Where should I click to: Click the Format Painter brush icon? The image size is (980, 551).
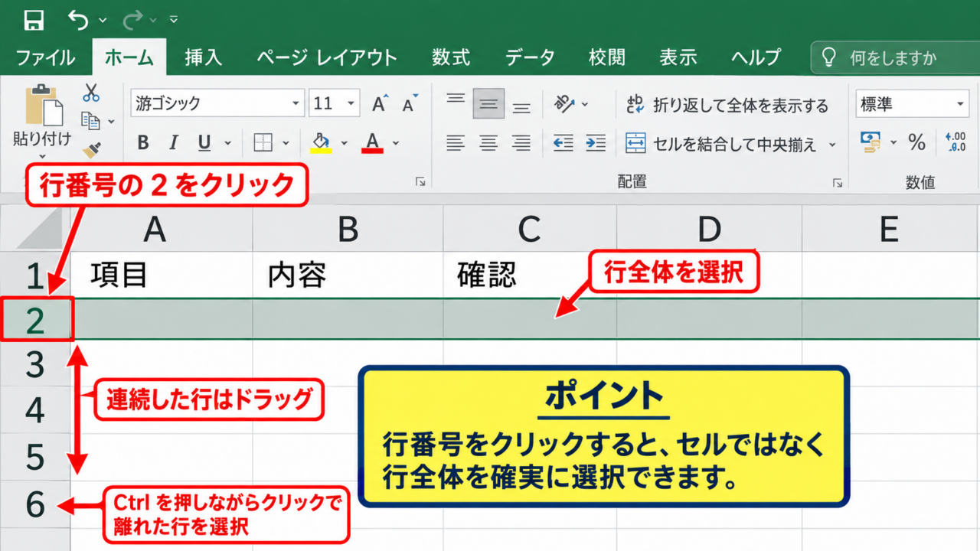[x=92, y=151]
